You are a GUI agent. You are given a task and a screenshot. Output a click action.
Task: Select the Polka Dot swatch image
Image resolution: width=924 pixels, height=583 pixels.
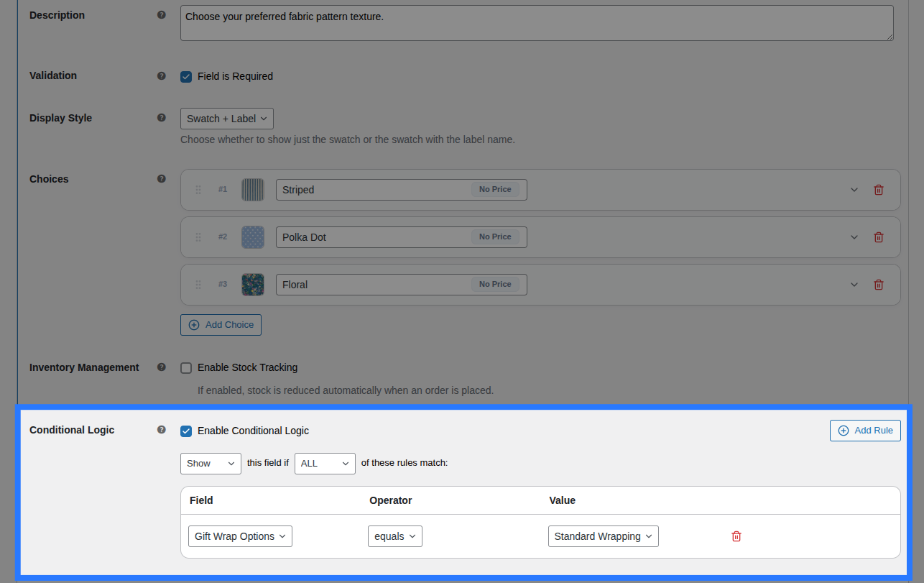(x=253, y=237)
